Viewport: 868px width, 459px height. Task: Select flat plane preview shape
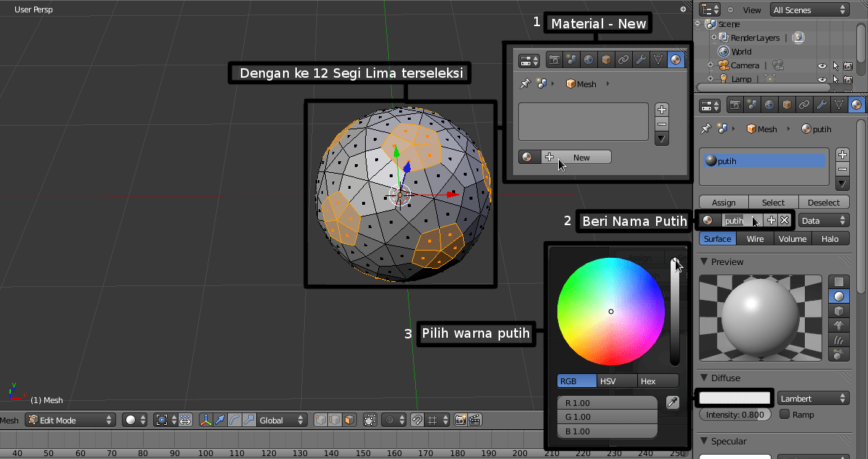[x=839, y=282]
